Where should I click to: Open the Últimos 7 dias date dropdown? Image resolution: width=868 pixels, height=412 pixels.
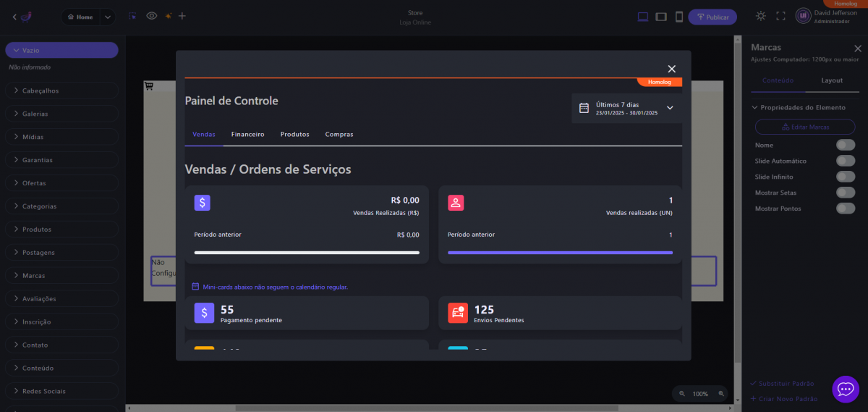pos(626,108)
